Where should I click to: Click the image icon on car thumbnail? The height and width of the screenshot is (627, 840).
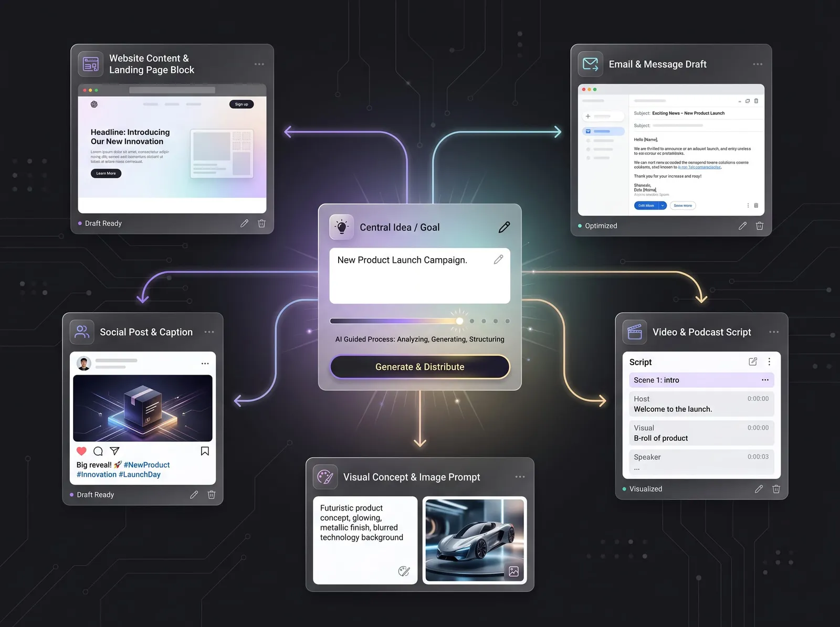[513, 571]
